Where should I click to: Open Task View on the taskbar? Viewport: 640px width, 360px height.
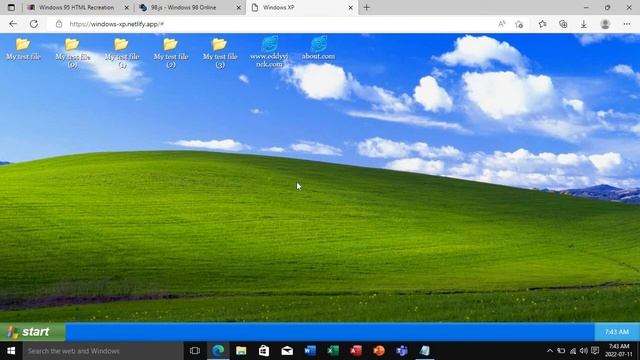pyautogui.click(x=195, y=351)
